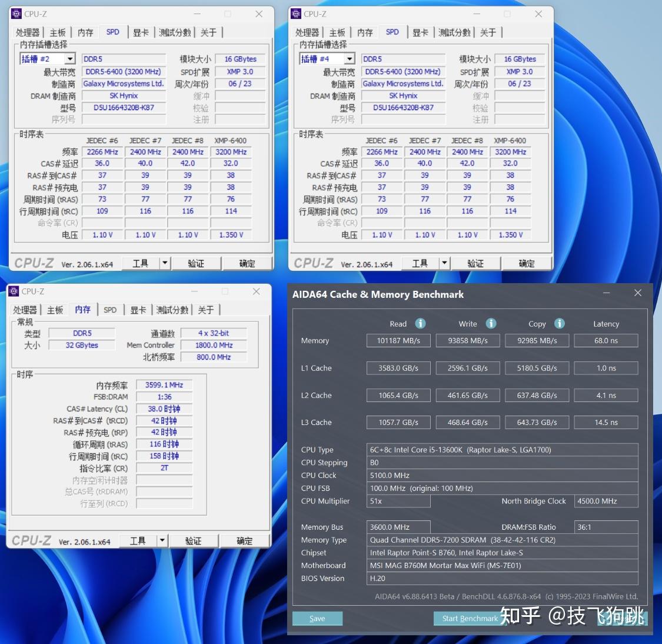The height and width of the screenshot is (644, 662).
Task: Open 关于 tab in slot #4 window
Action: pyautogui.click(x=488, y=32)
